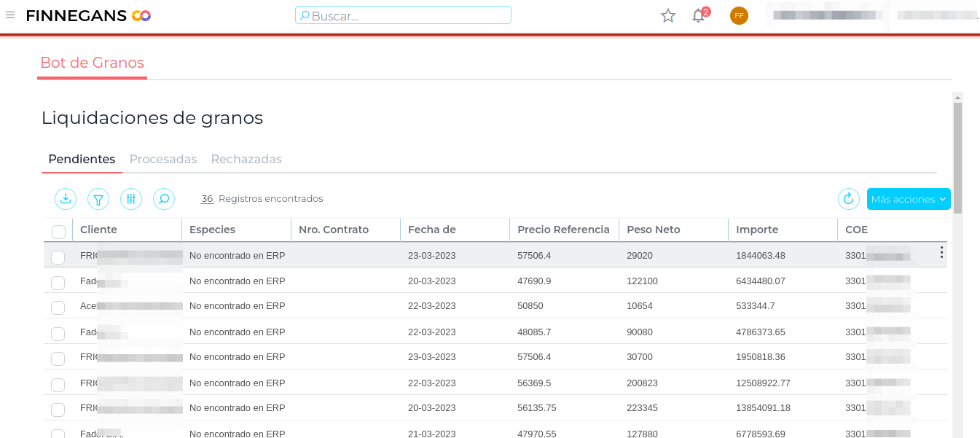Click the vertical scrollbar thumb
The width and height of the screenshot is (980, 438).
coord(957,157)
